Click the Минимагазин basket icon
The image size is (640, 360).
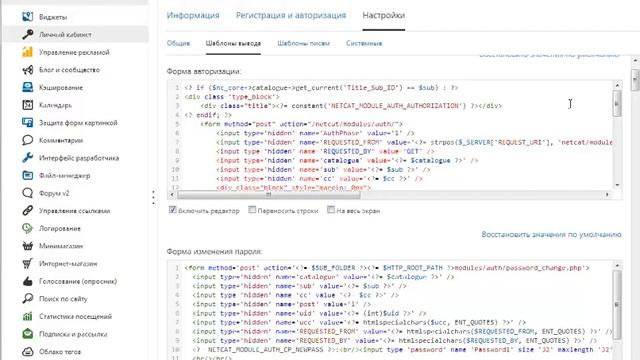[x=27, y=246]
